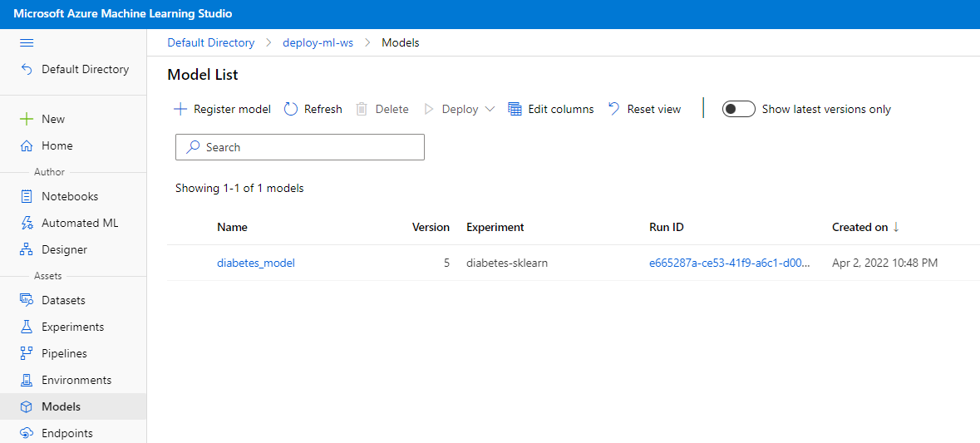Sort by Created on column arrow
The height and width of the screenshot is (443, 980).
(896, 228)
